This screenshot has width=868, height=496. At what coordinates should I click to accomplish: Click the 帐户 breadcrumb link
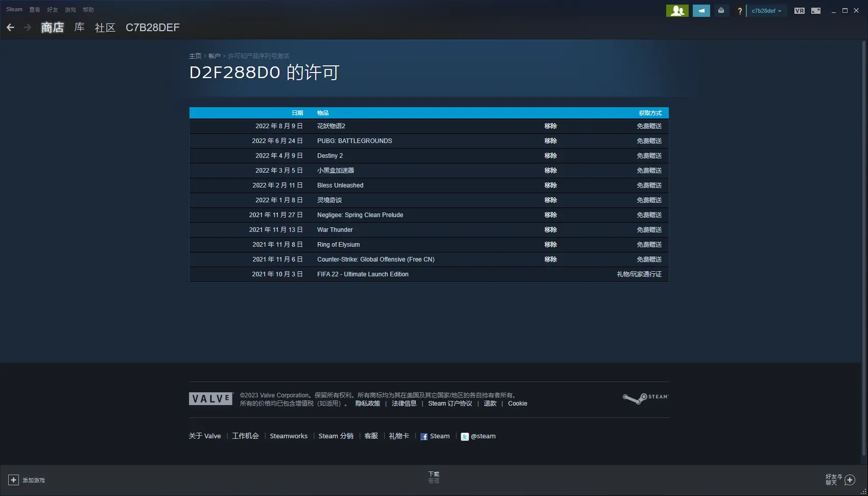coord(215,56)
